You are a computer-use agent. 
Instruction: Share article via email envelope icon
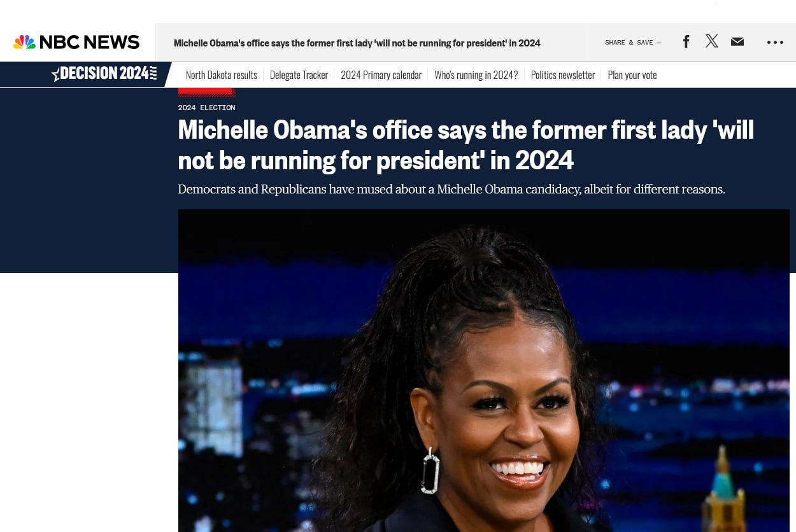(737, 42)
